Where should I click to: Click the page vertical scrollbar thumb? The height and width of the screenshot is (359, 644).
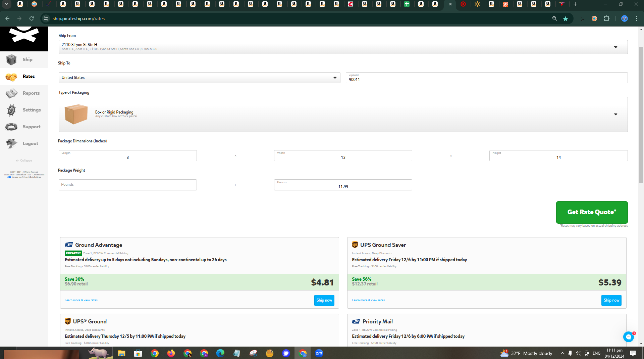[641, 115]
